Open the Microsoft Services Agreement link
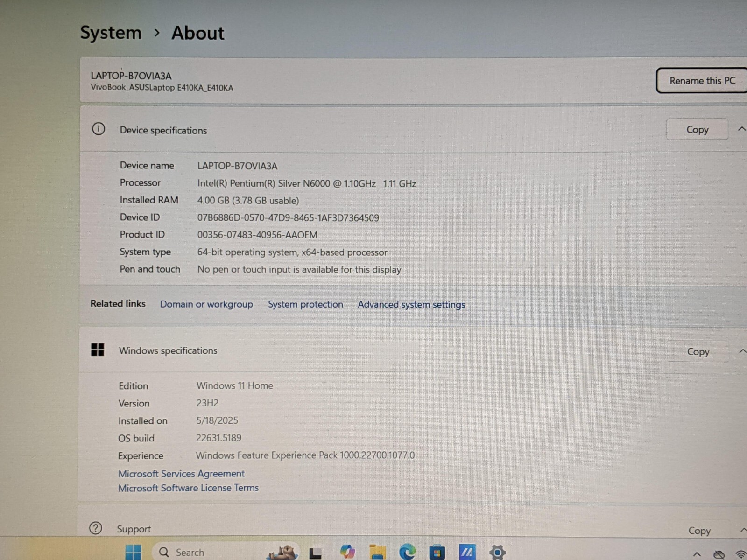Viewport: 747px width, 560px height. click(181, 474)
